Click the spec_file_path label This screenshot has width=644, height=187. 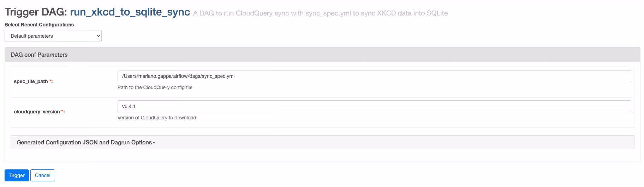tap(33, 81)
